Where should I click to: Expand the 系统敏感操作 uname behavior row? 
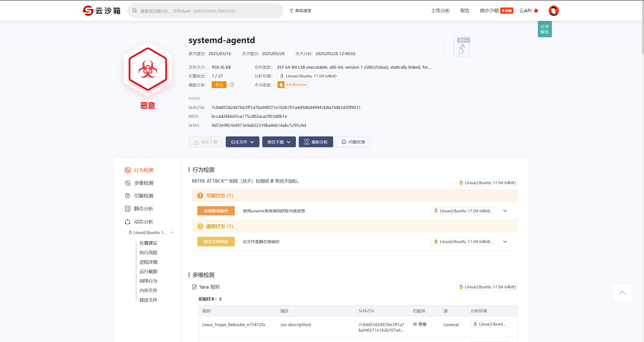click(505, 211)
